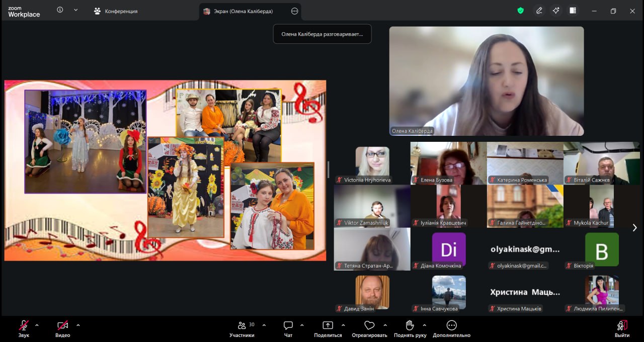644x342 pixels.
Task: Click the green encryption shield icon
Action: 521,11
